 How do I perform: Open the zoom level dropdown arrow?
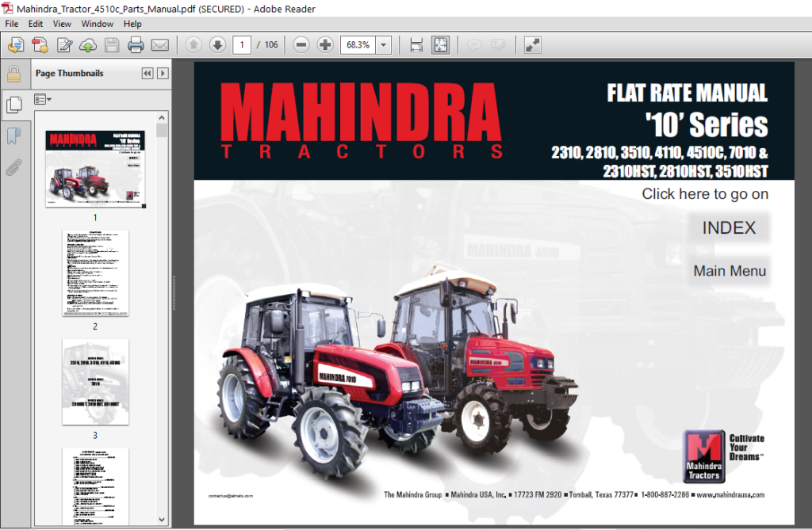tap(383, 45)
